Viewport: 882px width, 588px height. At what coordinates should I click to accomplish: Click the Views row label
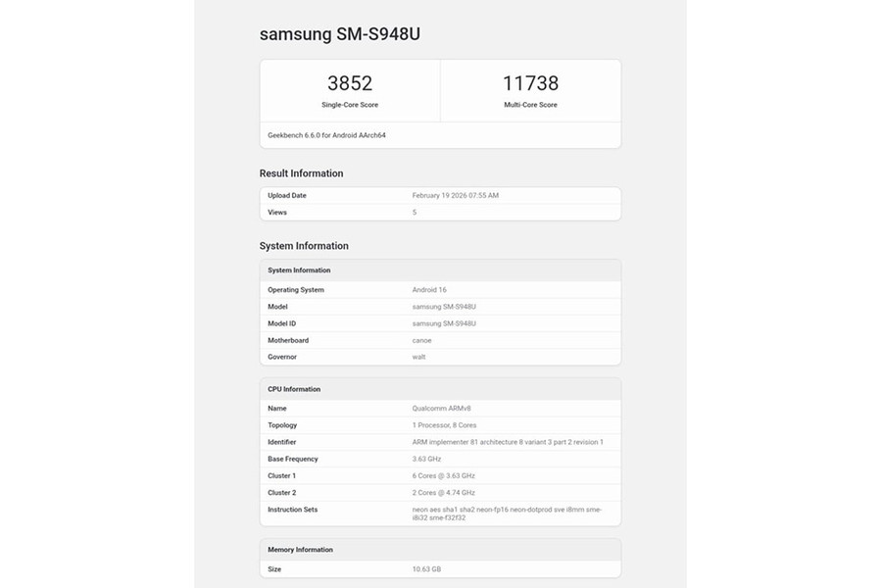(x=277, y=212)
